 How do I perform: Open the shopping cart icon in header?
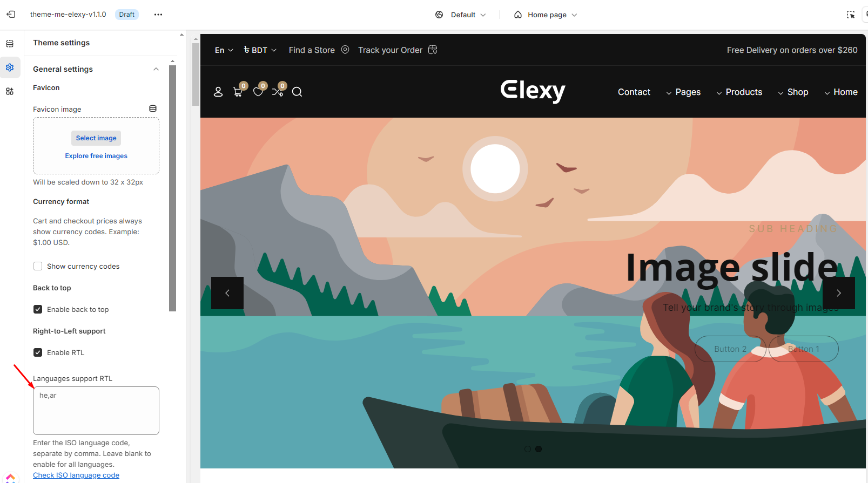[x=238, y=92]
